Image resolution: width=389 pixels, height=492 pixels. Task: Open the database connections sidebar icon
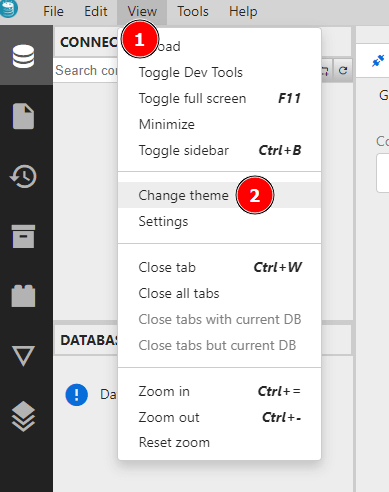pyautogui.click(x=23, y=56)
